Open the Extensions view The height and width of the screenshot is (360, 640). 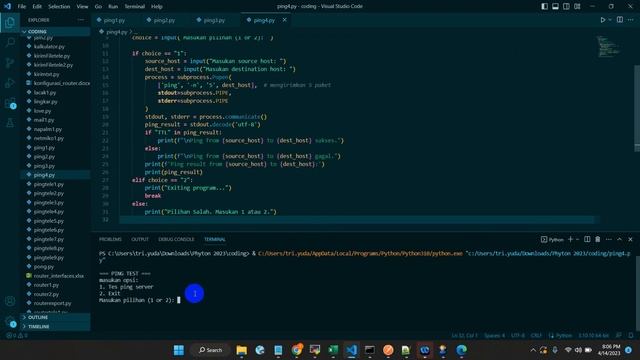(x=10, y=103)
